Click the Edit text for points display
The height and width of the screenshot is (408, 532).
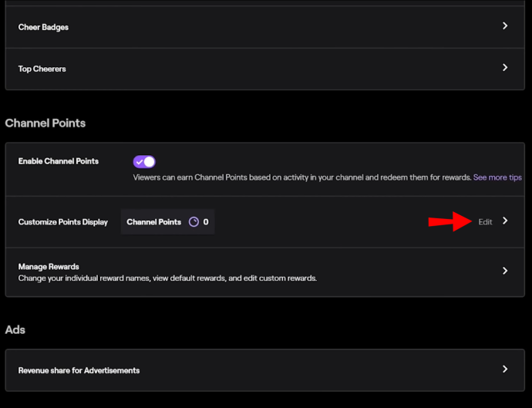(x=485, y=222)
